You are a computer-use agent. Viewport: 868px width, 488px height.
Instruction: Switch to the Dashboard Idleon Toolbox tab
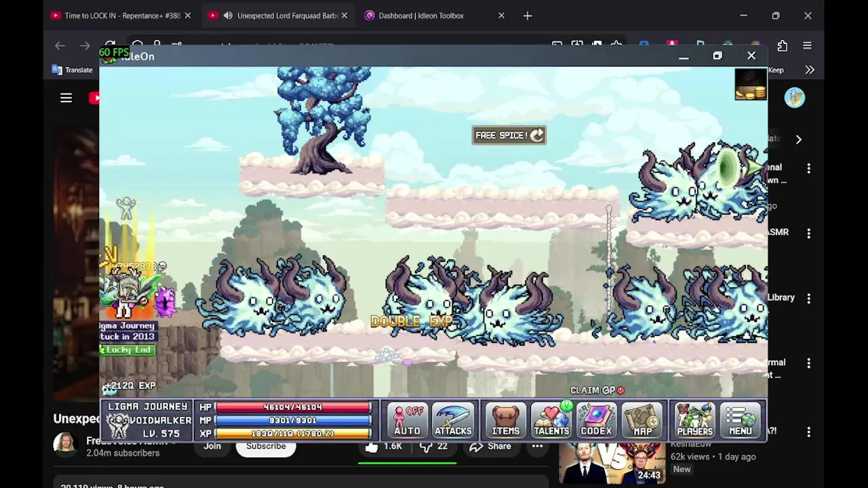434,16
